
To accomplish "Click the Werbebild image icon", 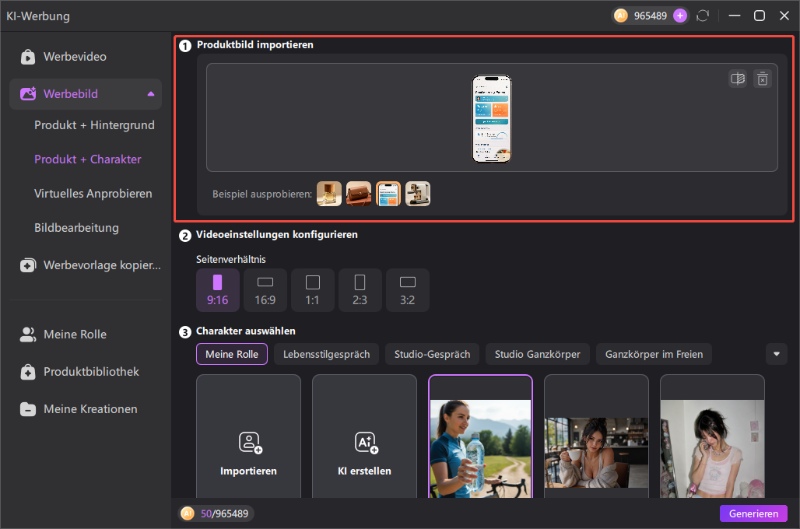I will tap(28, 94).
